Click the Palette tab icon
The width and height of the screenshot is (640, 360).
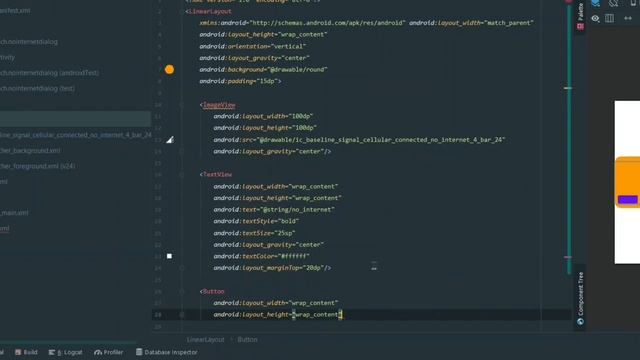[x=580, y=27]
